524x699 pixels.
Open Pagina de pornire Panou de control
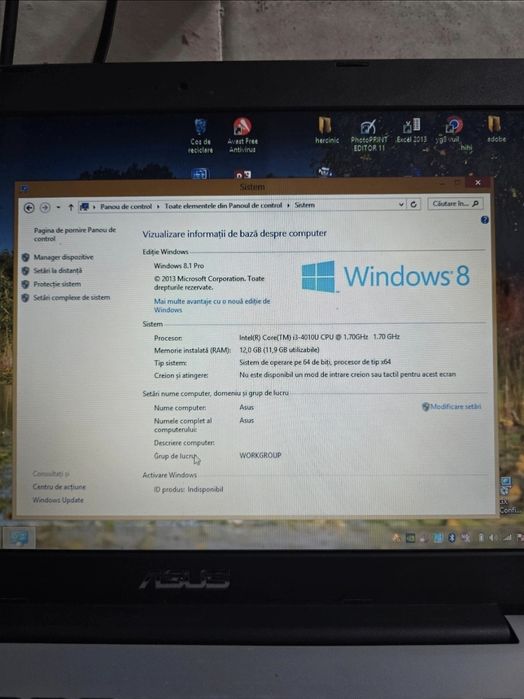(74, 234)
